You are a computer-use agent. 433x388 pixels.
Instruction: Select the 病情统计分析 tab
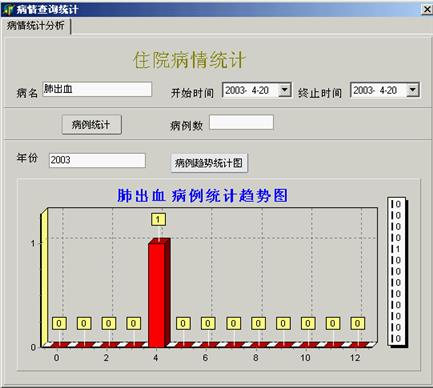click(x=36, y=26)
